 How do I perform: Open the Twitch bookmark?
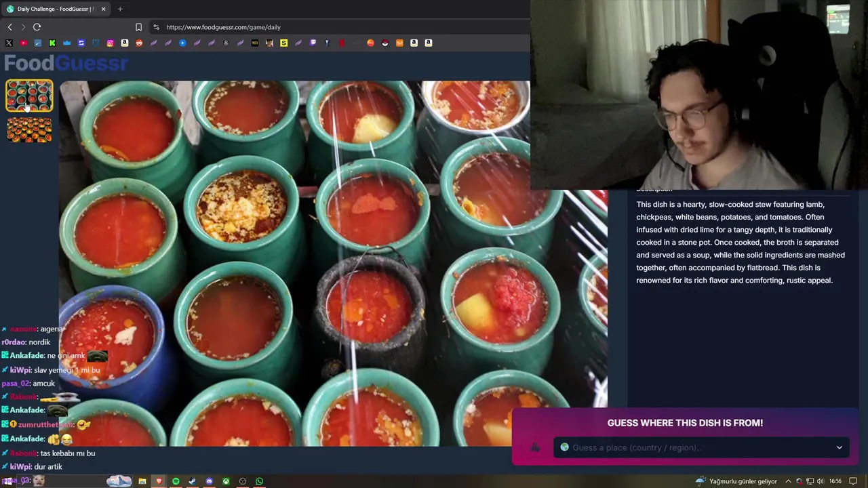coord(313,43)
